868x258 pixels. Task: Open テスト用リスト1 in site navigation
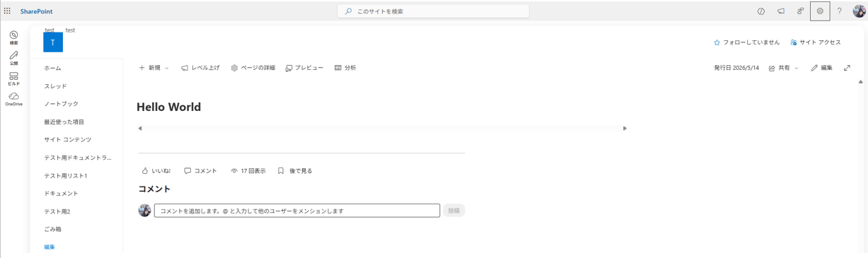click(x=65, y=175)
